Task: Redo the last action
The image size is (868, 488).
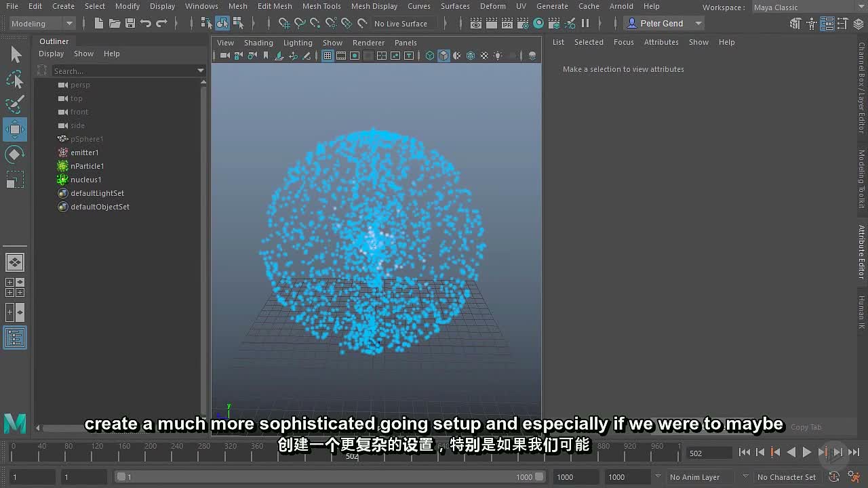Action: (x=161, y=23)
